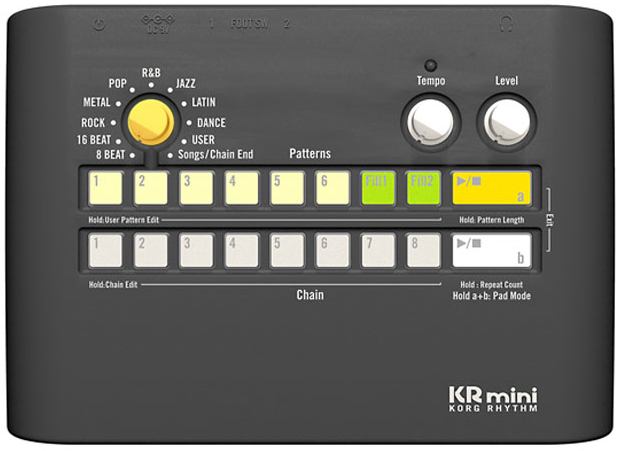Tap Pattern pad 1
This screenshot has height=451, width=623.
point(105,188)
